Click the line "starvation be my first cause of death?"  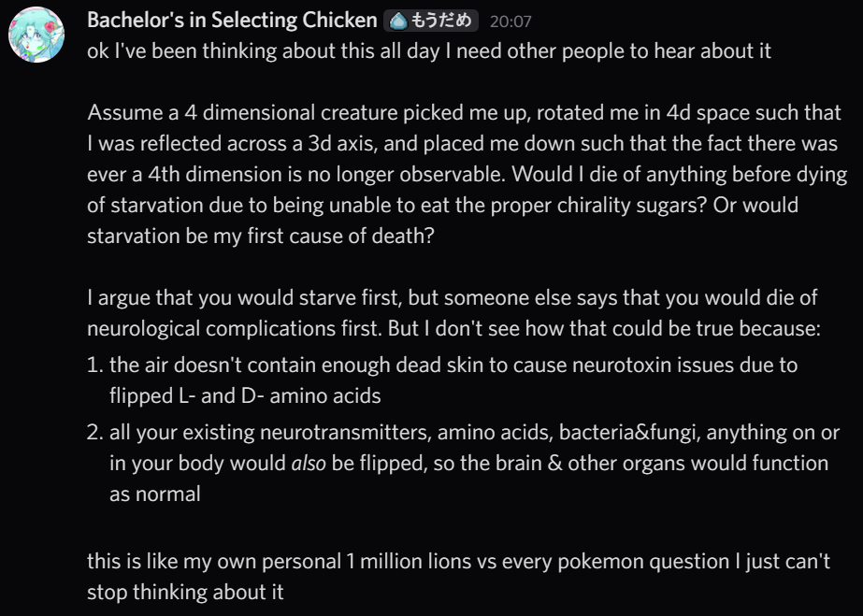tap(261, 236)
